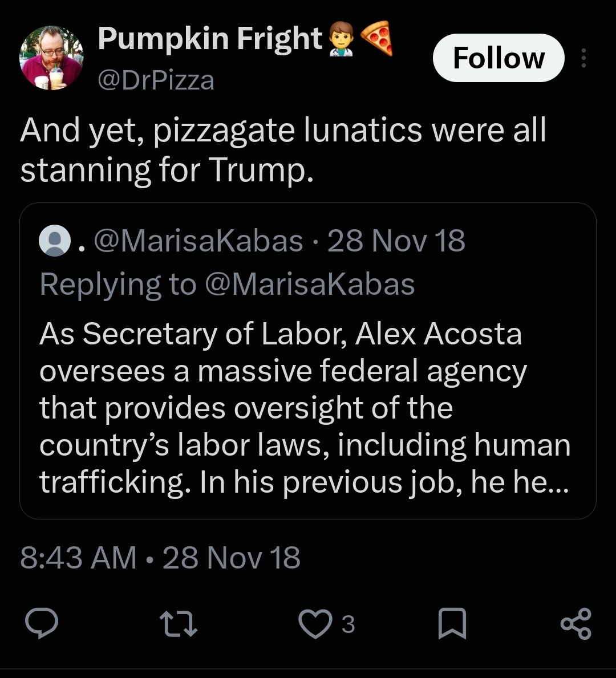Click the Pumpkin Fright display name
This screenshot has width=616, height=678.
coord(210,38)
